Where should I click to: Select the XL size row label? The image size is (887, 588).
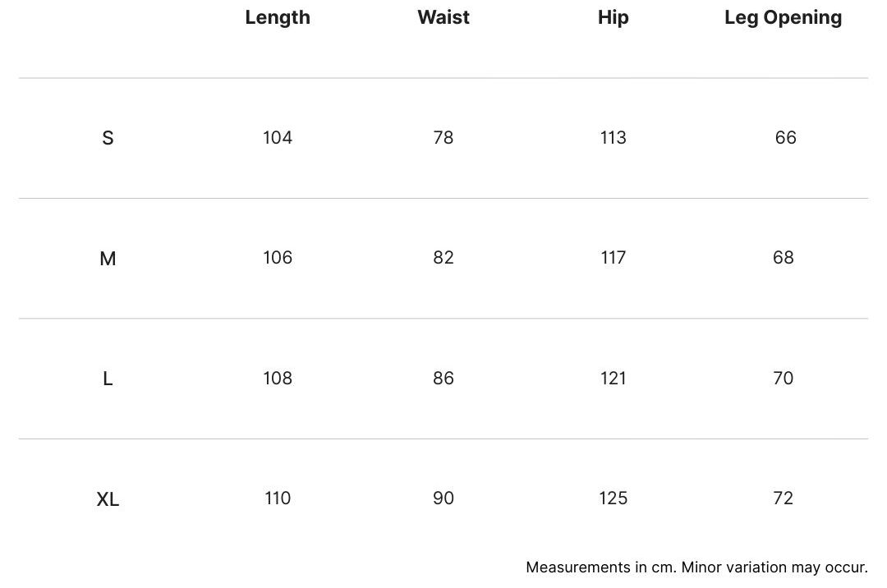tap(108, 499)
